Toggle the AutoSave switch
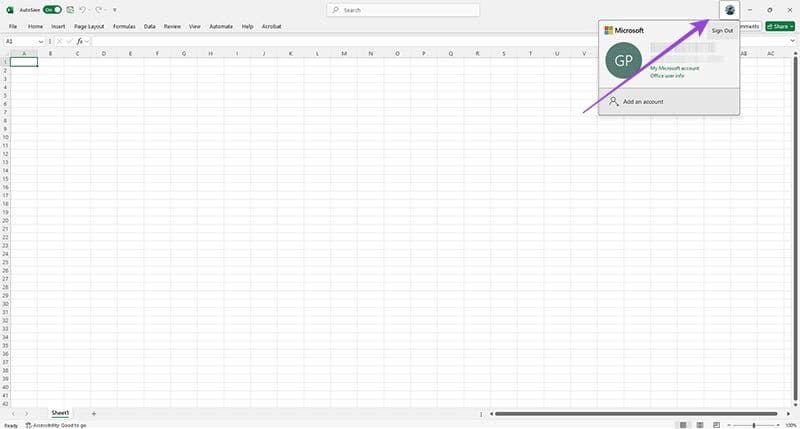Viewport: 800px width, 429px height. tap(52, 9)
